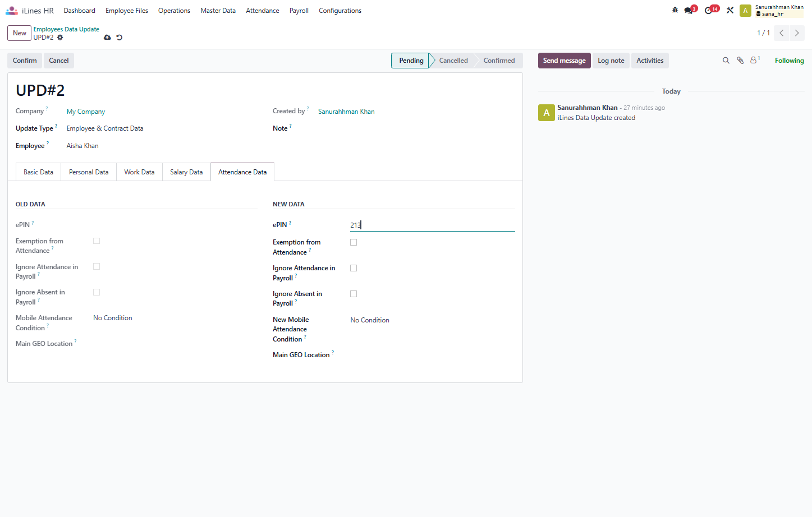Viewport: 812px width, 517px height.
Task: Click the cloud save record icon
Action: click(x=107, y=38)
